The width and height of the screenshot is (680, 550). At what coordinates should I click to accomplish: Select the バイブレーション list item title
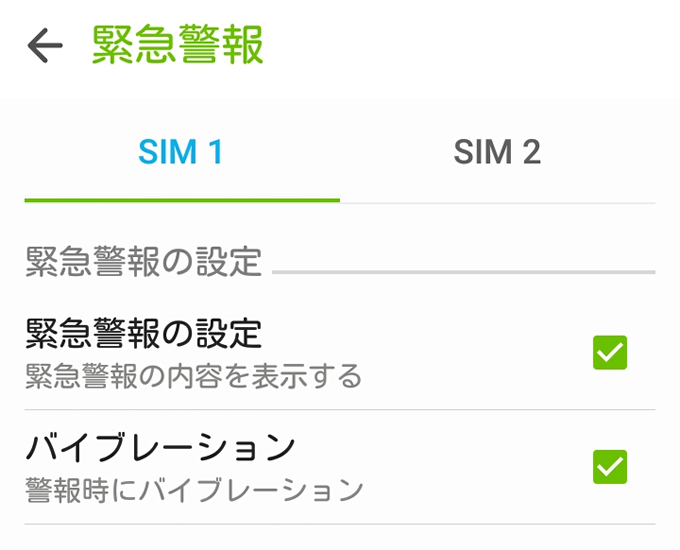click(160, 447)
